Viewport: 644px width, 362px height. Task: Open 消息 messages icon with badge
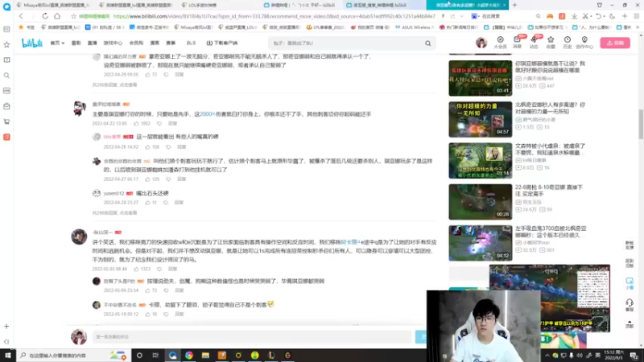pyautogui.click(x=518, y=43)
